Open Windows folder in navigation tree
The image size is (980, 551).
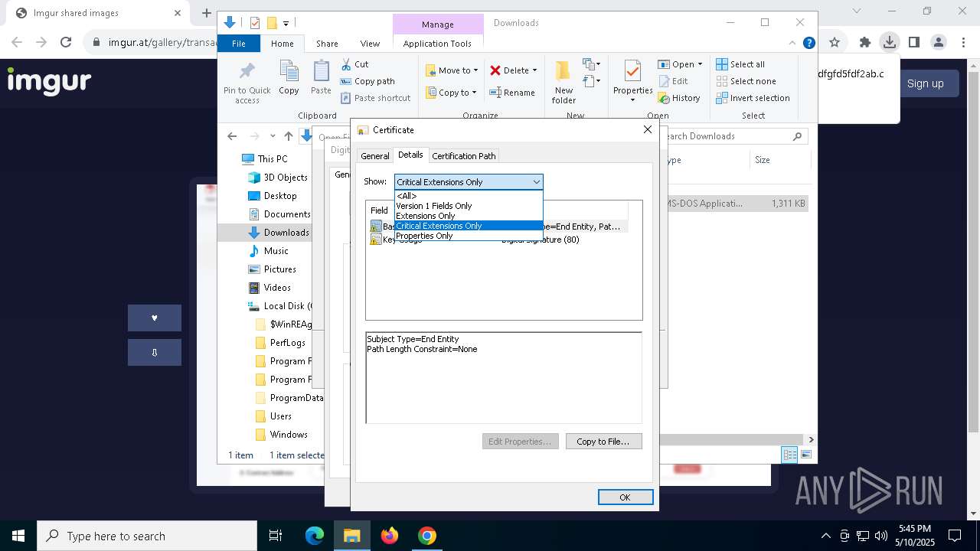click(289, 435)
